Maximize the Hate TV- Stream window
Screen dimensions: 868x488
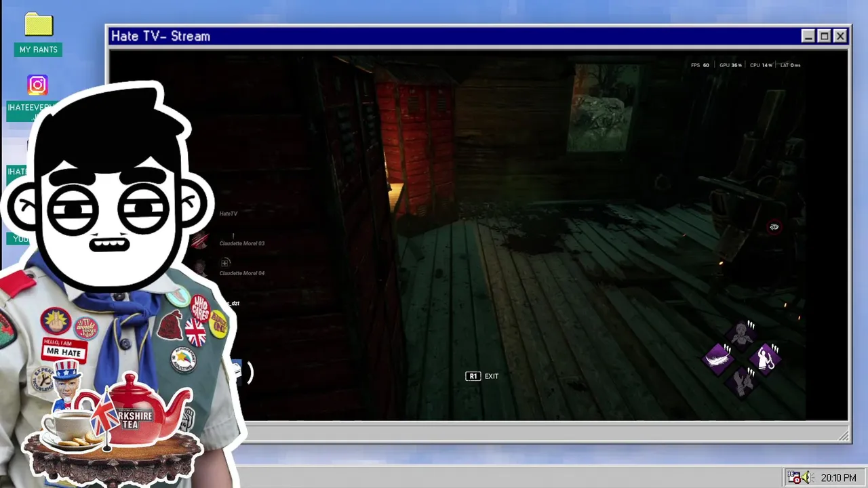tap(824, 37)
